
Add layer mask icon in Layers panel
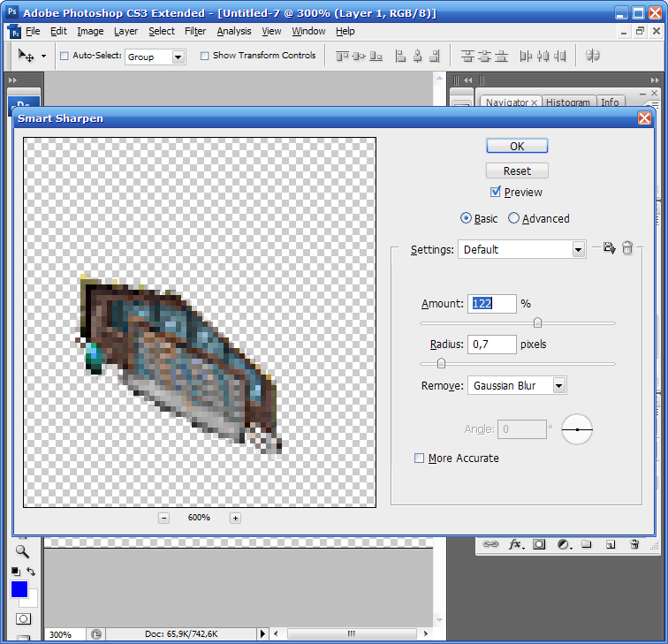[x=539, y=544]
